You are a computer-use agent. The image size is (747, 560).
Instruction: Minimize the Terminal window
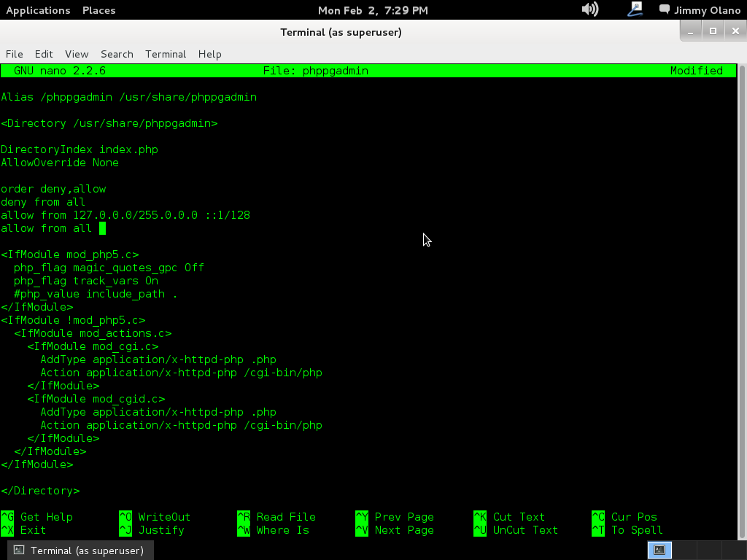coord(692,31)
